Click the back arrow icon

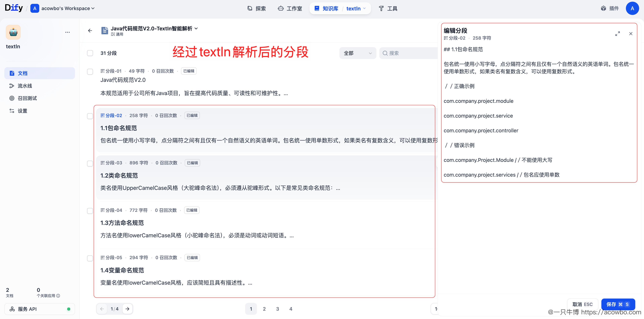[x=90, y=31]
